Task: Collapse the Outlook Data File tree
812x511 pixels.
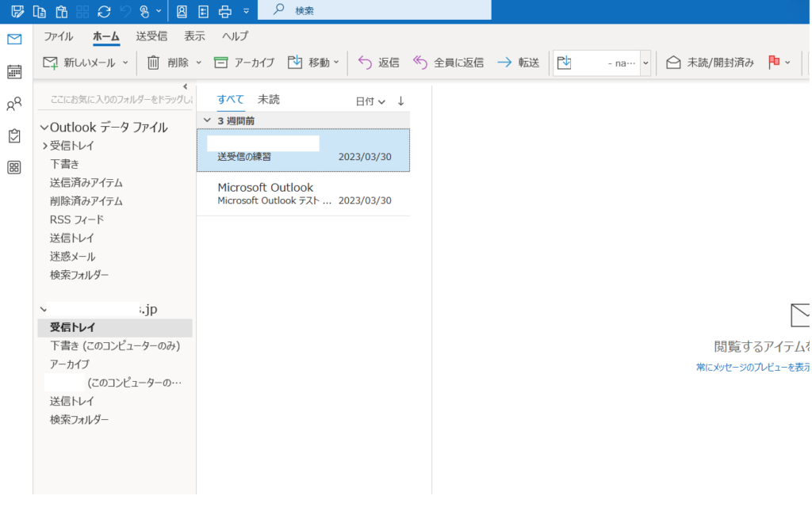Action: (44, 128)
